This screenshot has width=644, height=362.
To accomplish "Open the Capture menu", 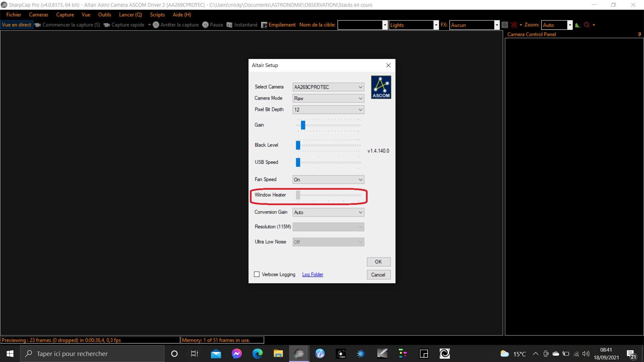I will tap(65, 15).
